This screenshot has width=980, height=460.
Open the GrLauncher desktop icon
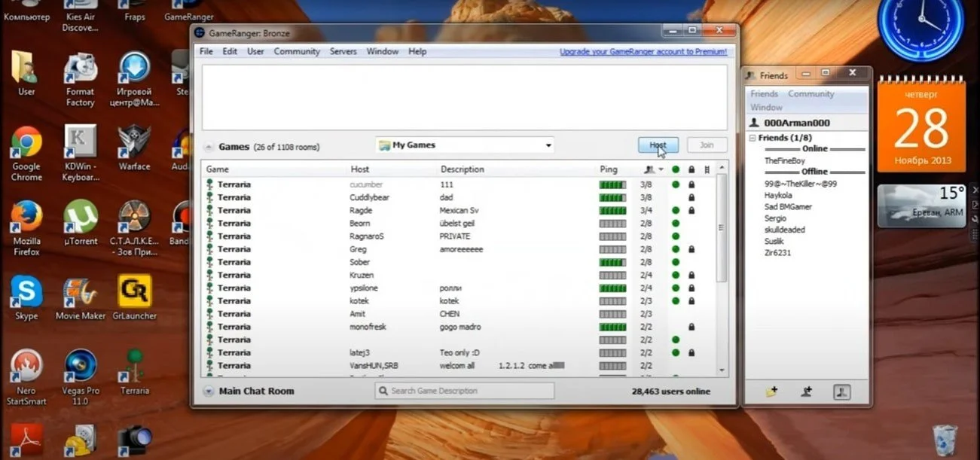[x=135, y=298]
